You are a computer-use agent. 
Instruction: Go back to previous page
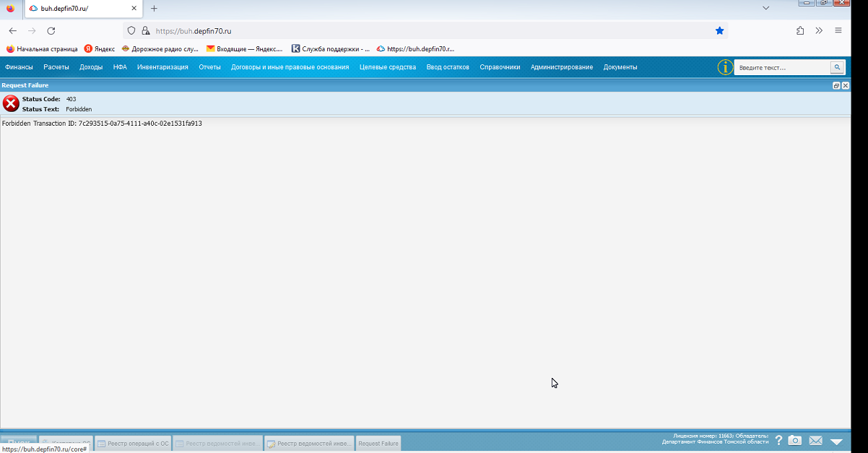(x=13, y=31)
